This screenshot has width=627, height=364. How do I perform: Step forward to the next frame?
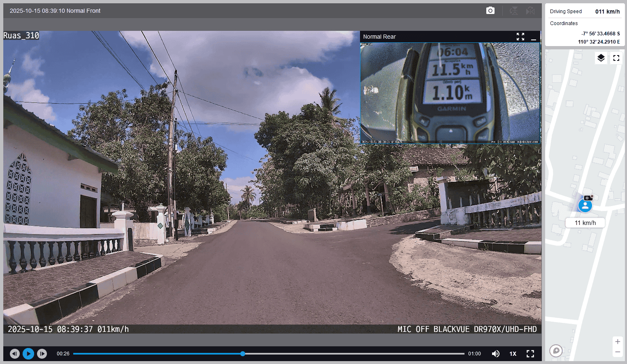pos(42,354)
